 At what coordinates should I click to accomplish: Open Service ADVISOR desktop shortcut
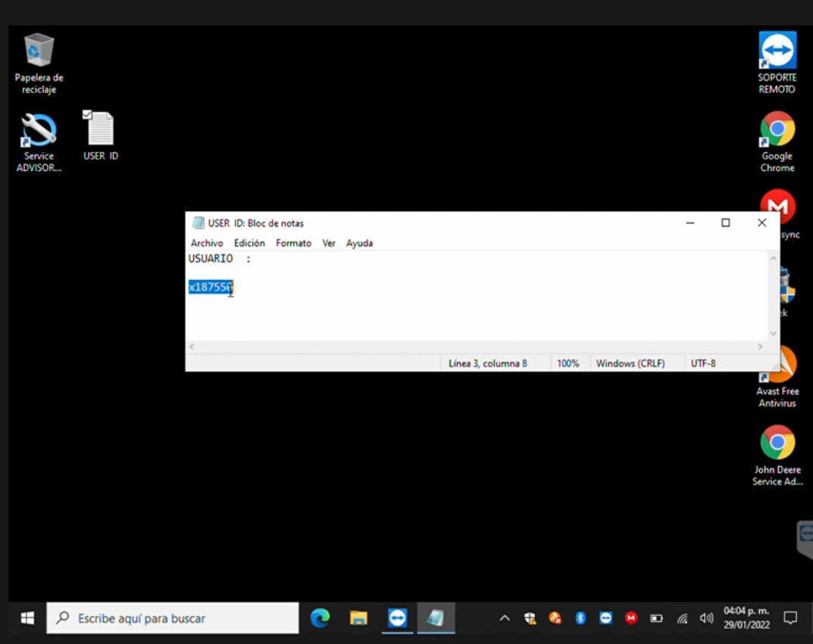point(39,130)
